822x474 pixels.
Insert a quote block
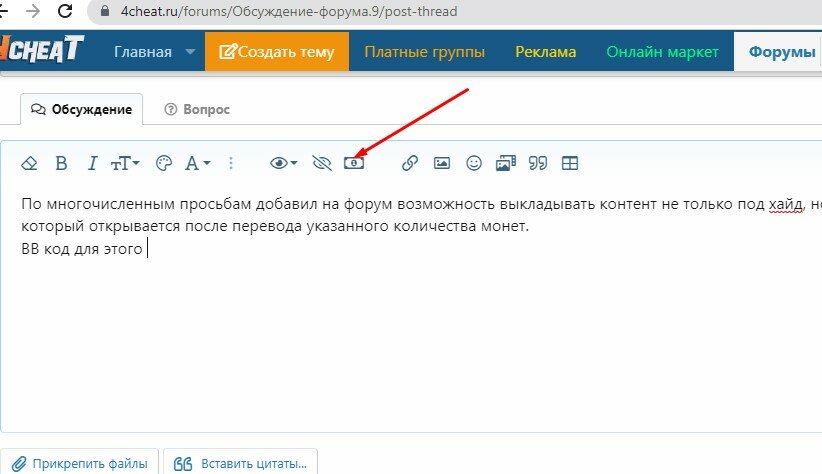(x=538, y=164)
